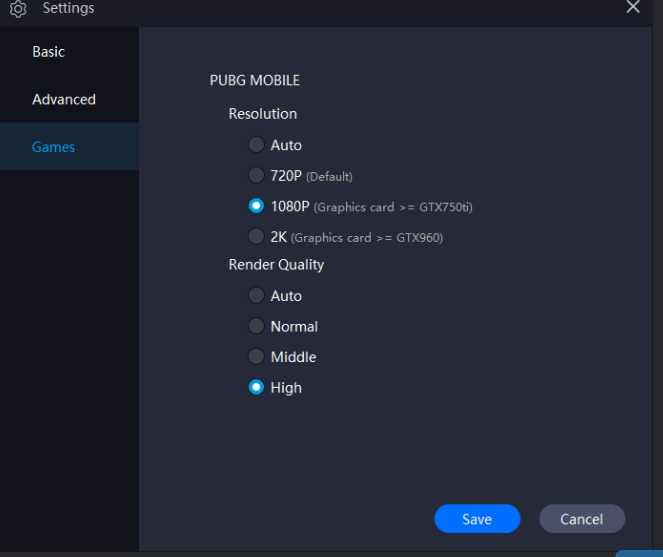Save the settings changes
The image size is (663, 557).
[x=477, y=519]
